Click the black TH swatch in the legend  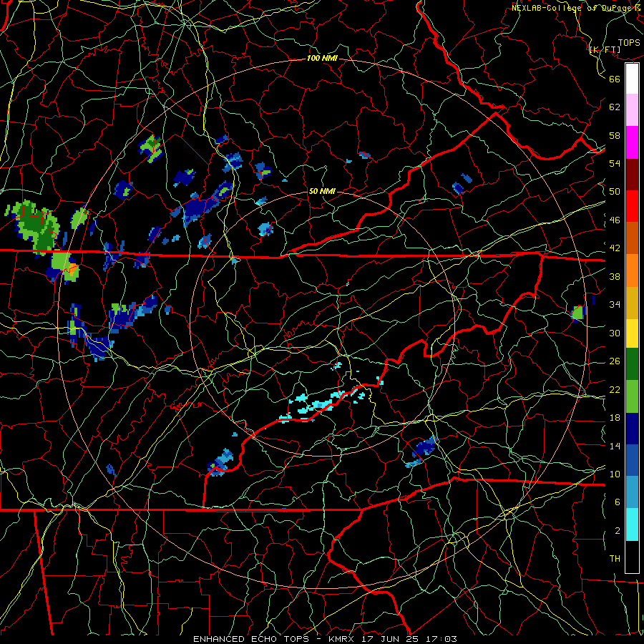point(632,557)
